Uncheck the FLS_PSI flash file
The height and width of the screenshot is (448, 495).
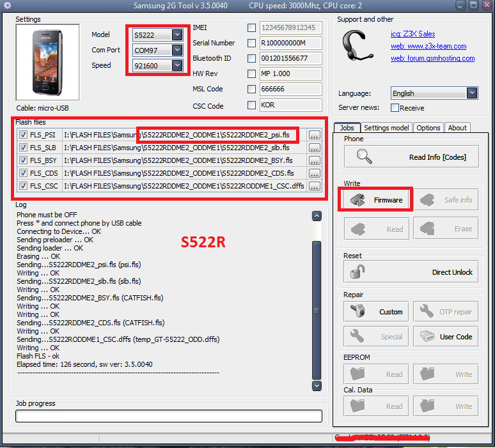click(23, 135)
